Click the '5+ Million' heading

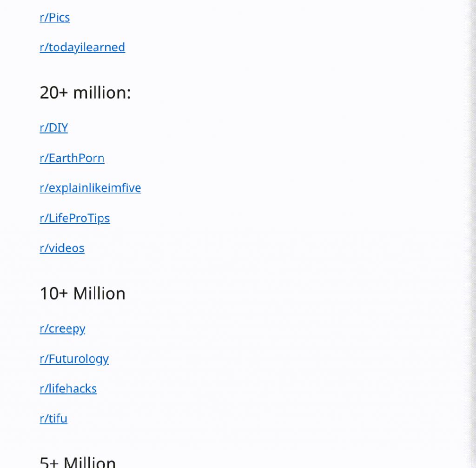pos(78,462)
